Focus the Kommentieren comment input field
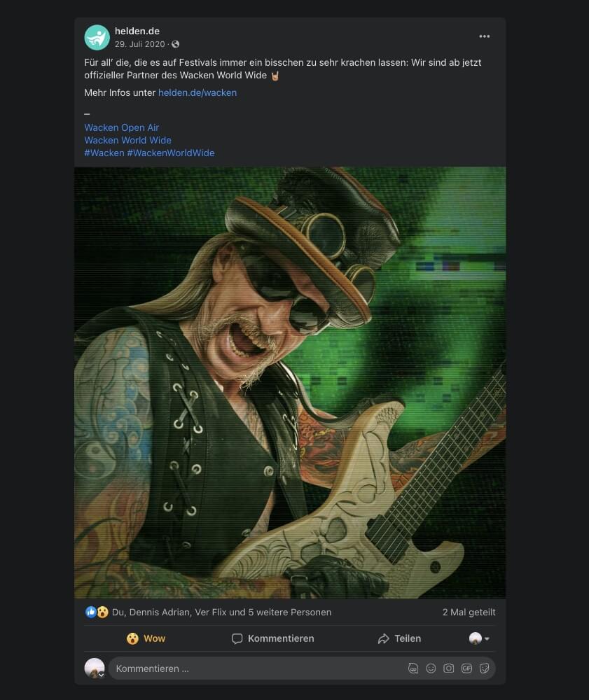 pos(252,668)
